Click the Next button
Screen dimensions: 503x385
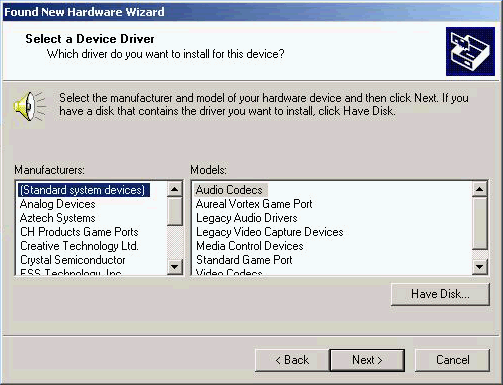367,360
